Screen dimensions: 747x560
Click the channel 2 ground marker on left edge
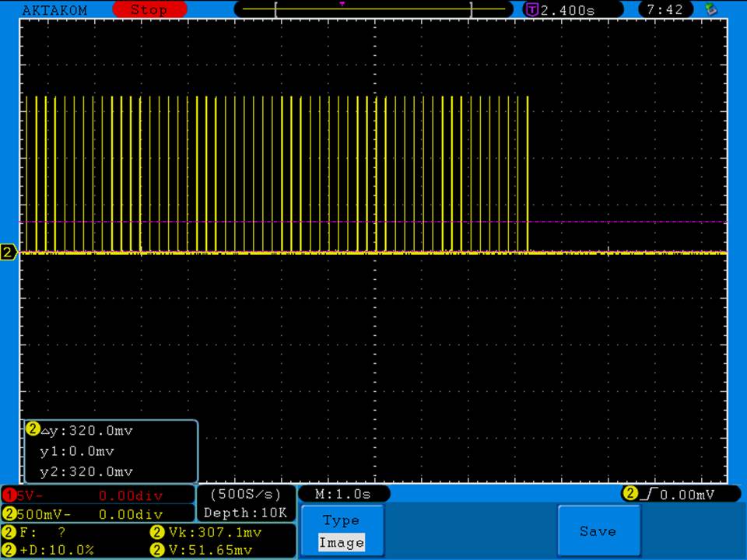(9, 252)
